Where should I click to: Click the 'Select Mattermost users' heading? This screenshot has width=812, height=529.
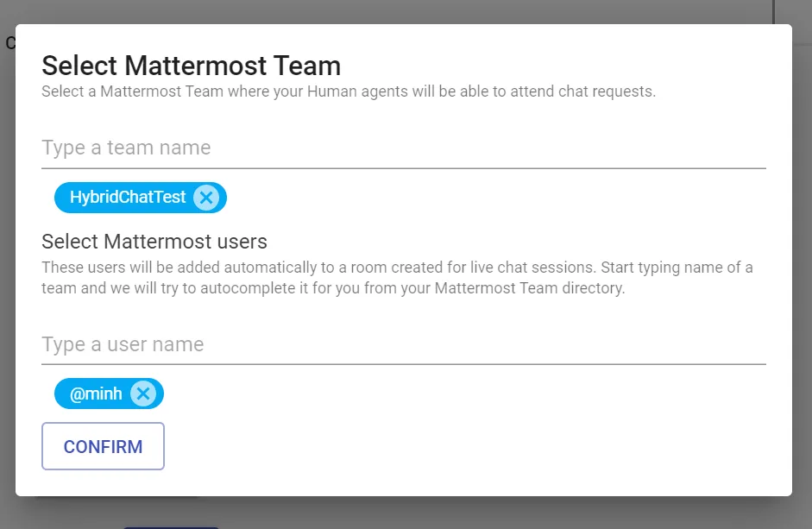[x=154, y=242]
